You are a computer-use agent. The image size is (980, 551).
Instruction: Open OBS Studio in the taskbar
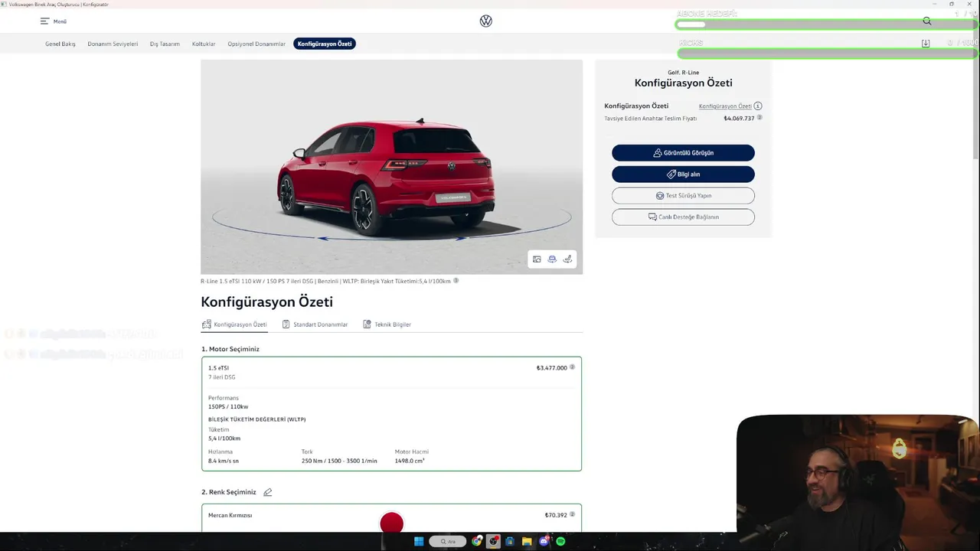[x=494, y=542]
